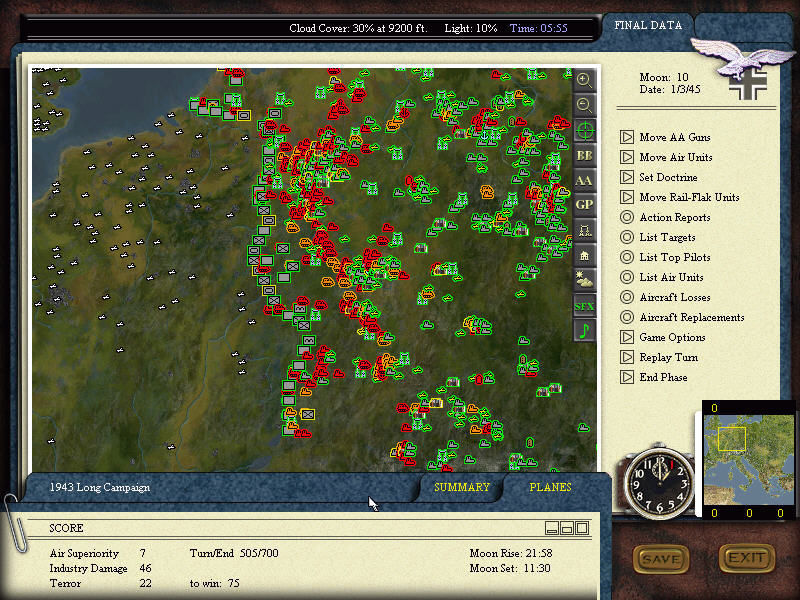Click the network hierarchy map icon
The height and width of the screenshot is (600, 800).
[585, 230]
